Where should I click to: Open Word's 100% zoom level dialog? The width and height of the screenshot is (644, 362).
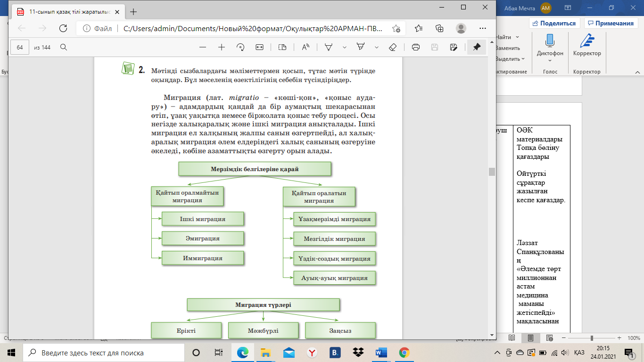[635, 338]
